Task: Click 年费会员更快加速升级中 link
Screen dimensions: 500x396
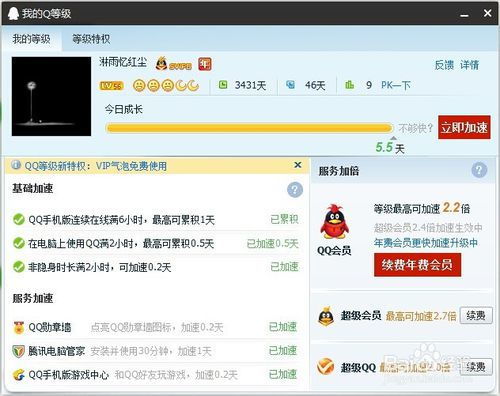Action: tap(426, 242)
